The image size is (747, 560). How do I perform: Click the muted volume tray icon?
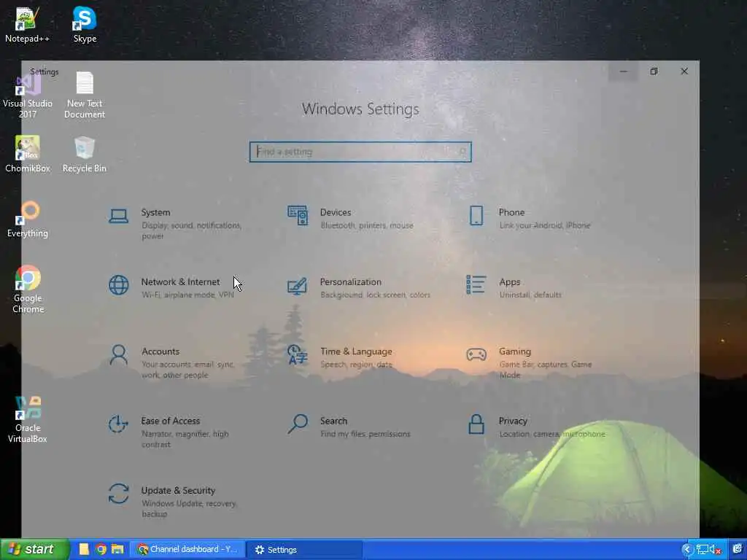click(715, 550)
